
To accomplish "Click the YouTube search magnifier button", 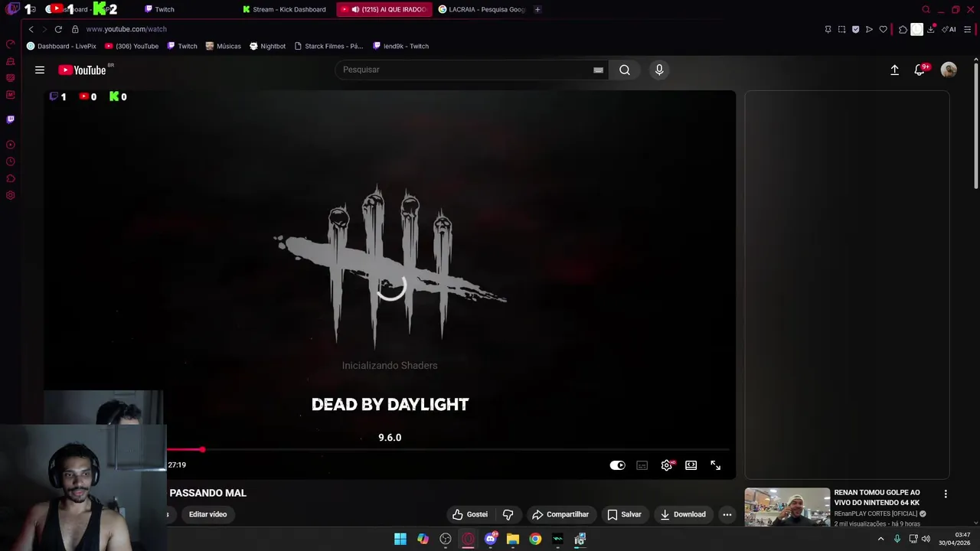I will [x=625, y=70].
